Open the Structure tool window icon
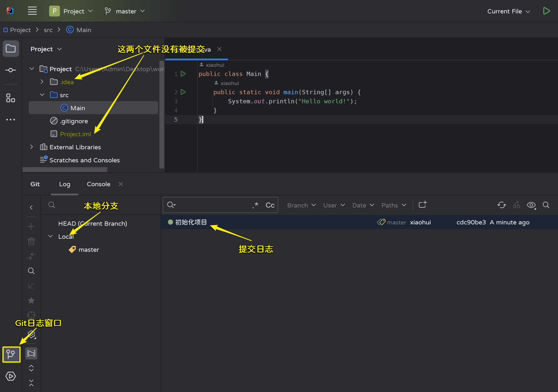Screen dimensions: 558x392 point(11,98)
